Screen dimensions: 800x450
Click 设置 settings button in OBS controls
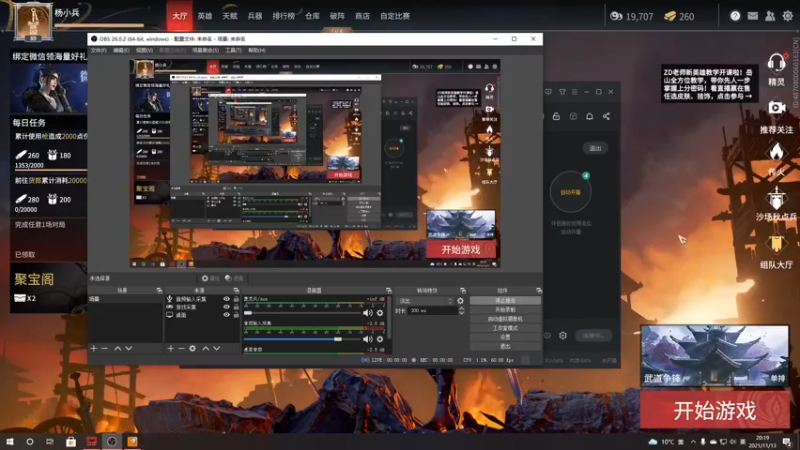coord(505,337)
